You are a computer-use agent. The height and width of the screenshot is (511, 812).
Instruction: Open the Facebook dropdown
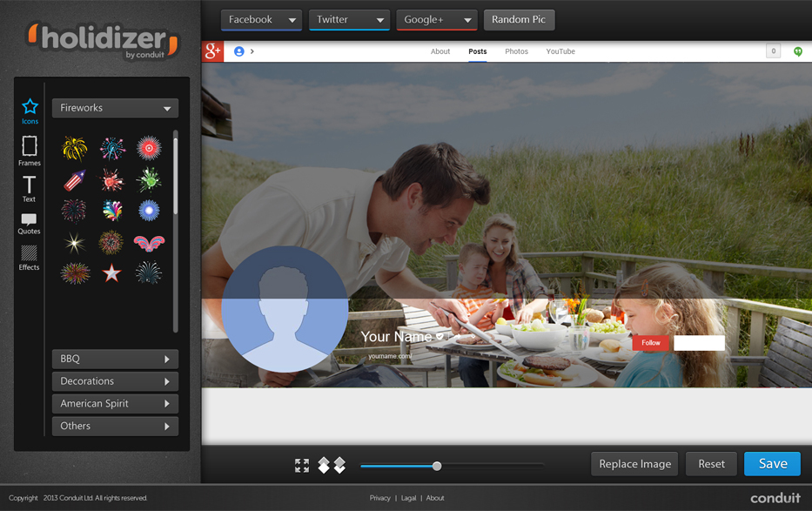[x=261, y=20]
